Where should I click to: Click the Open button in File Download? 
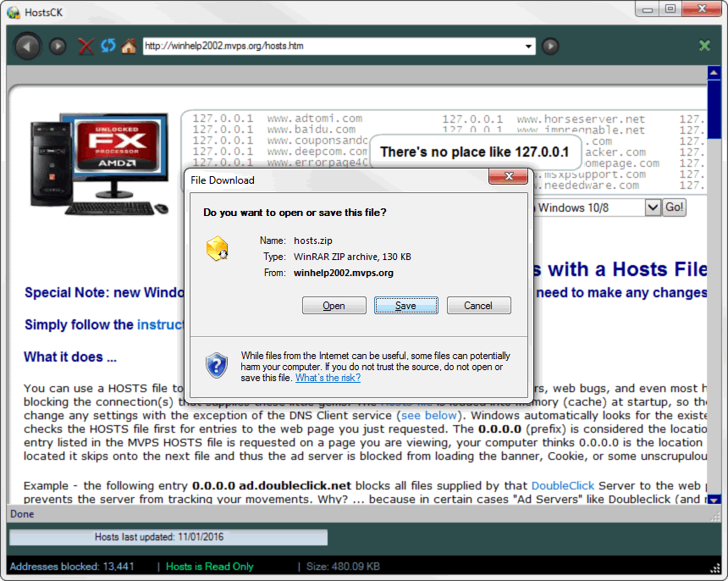click(334, 306)
